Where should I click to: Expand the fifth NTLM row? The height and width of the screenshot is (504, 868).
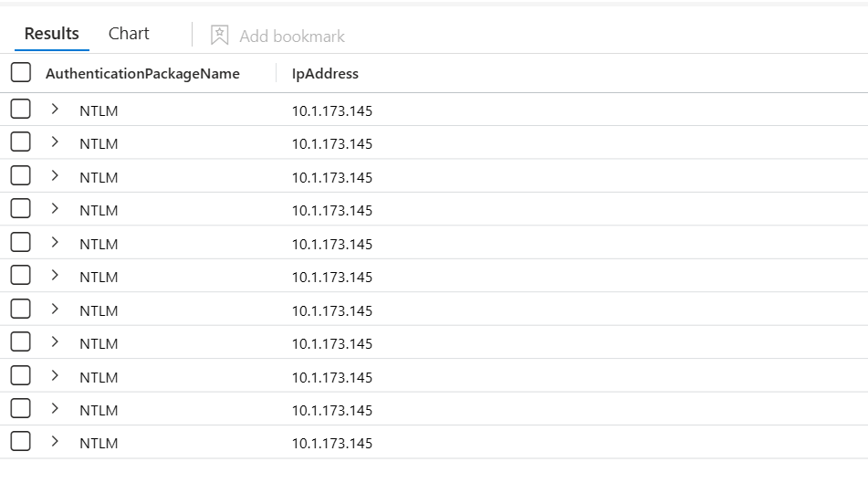click(x=55, y=243)
